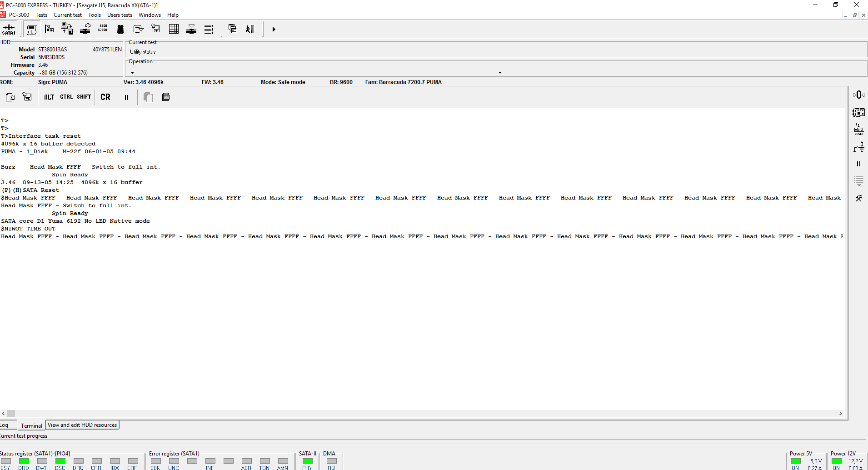868x470 pixels.
Task: Click the SATA1 port selector icon
Action: click(x=9, y=30)
